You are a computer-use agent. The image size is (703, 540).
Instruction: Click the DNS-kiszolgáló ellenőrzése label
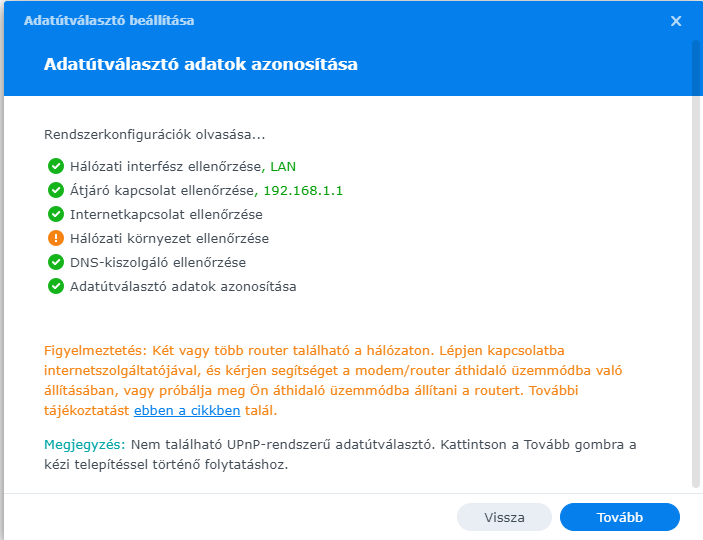click(158, 262)
